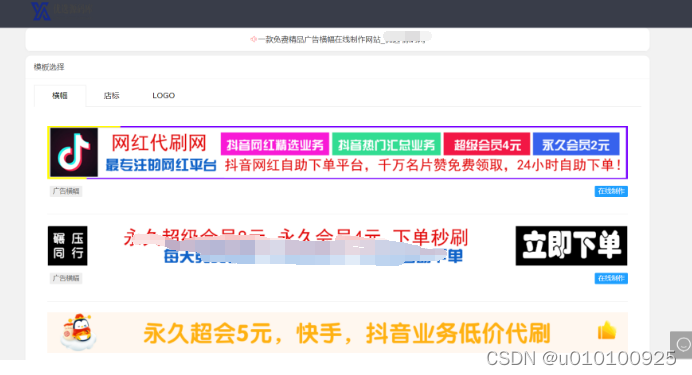Switch to the 横幅 tab
The height and width of the screenshot is (375, 692).
coord(60,96)
